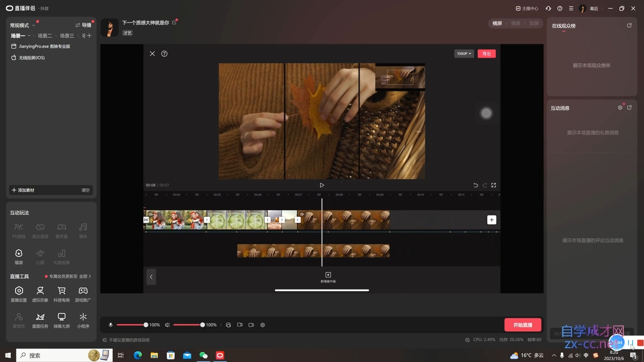Mute the microphone using the mic icon
Screen dimensions: 644x362
click(111, 325)
